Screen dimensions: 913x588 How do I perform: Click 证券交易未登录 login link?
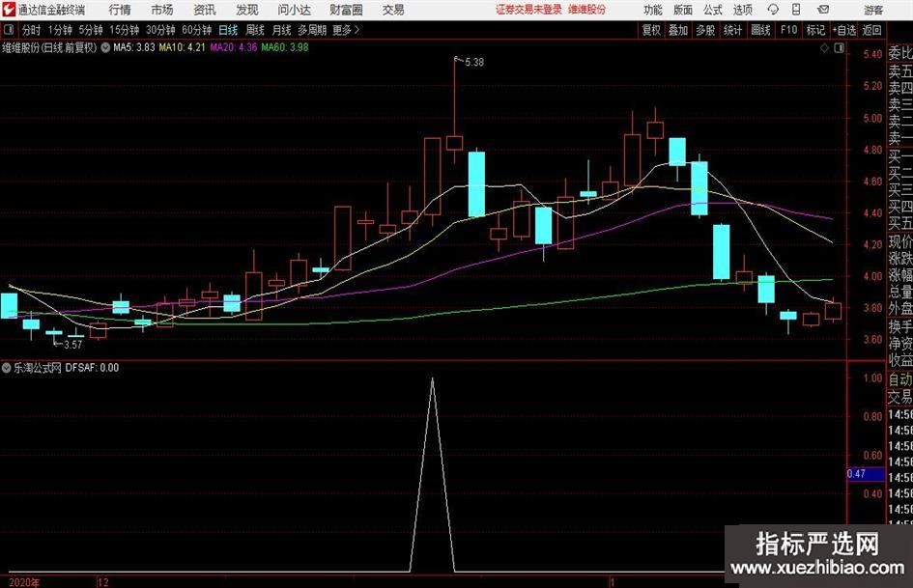(x=528, y=10)
